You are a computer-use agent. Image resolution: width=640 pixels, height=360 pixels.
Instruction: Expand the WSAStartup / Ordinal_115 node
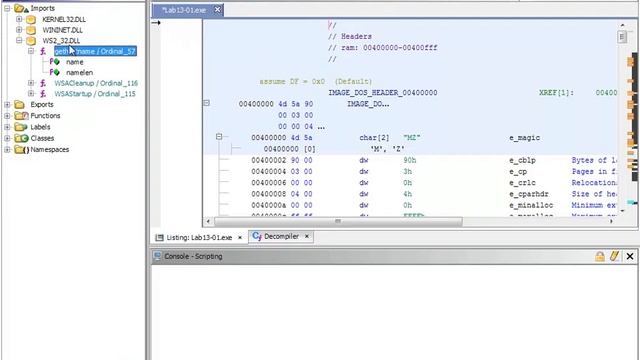point(31,93)
